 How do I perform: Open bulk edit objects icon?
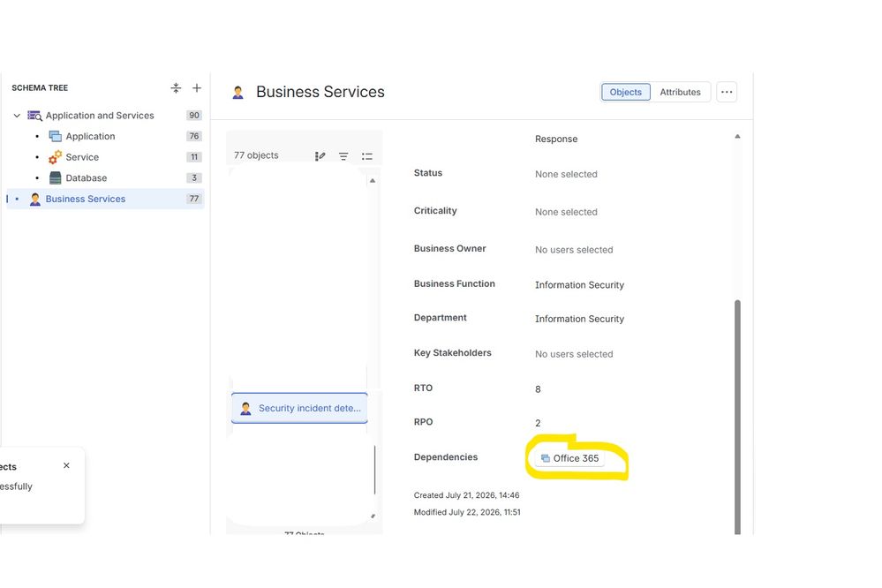pyautogui.click(x=320, y=156)
